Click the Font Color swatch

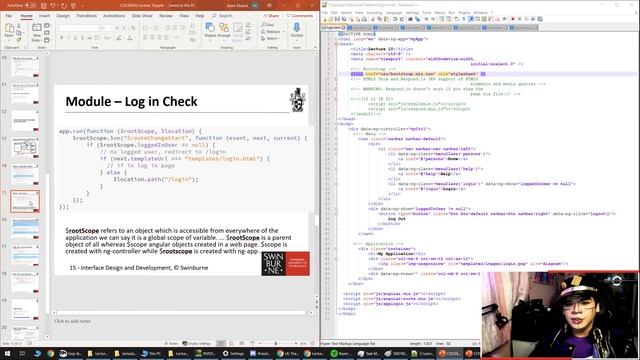point(130,38)
